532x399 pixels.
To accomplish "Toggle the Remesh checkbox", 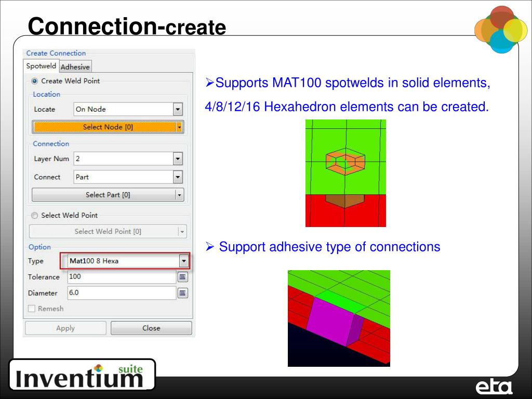I will point(32,309).
